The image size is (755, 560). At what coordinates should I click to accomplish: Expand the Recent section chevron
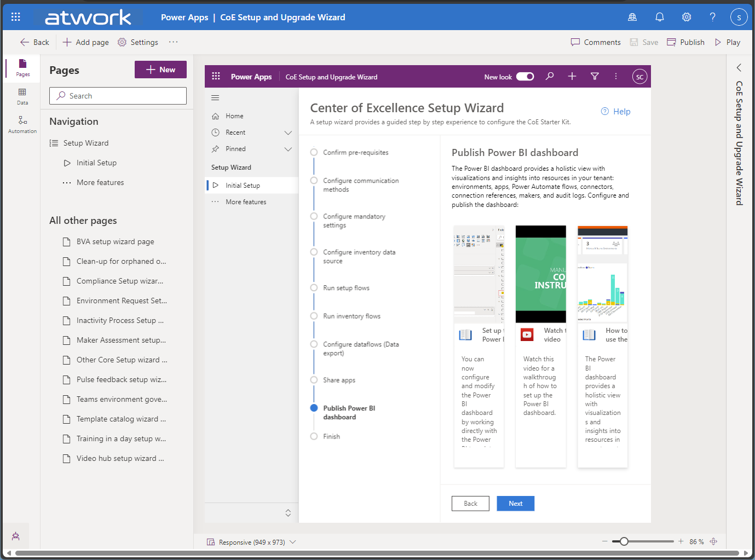288,132
